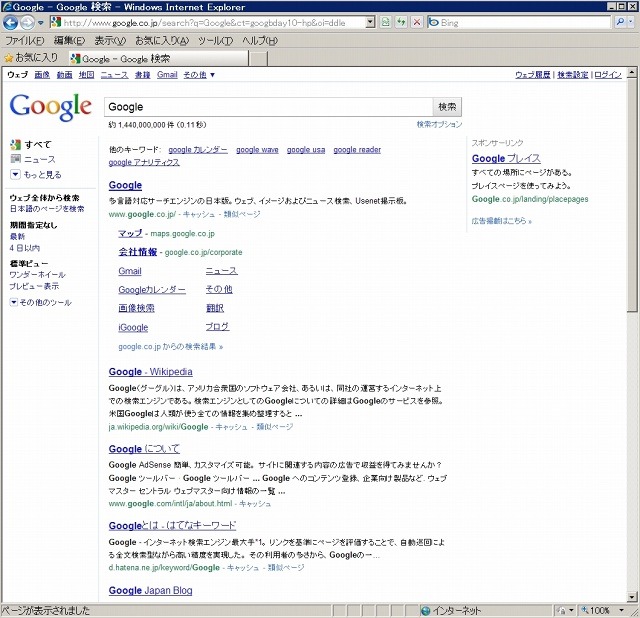Select the 最新 time filter
Screen dimensions: 640x618
point(17,236)
